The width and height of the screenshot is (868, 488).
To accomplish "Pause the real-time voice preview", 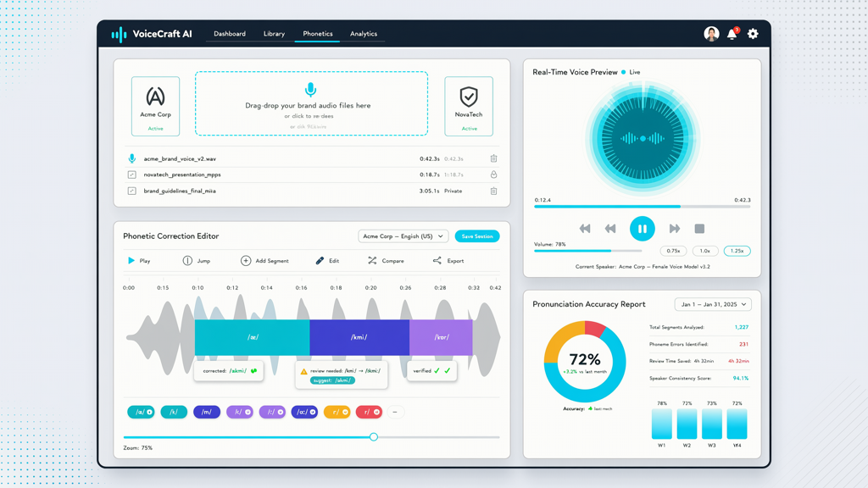I will click(643, 229).
